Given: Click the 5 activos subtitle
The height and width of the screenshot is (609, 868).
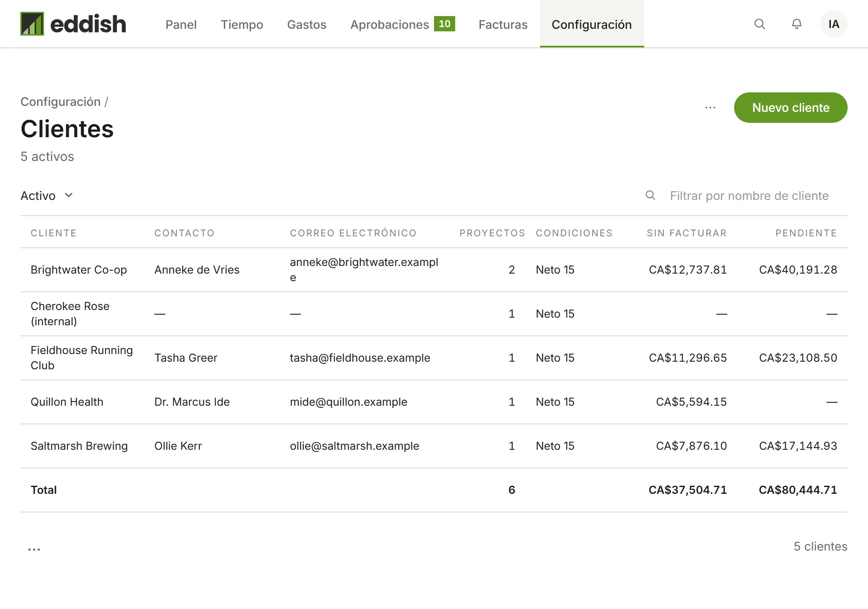Looking at the screenshot, I should [47, 156].
